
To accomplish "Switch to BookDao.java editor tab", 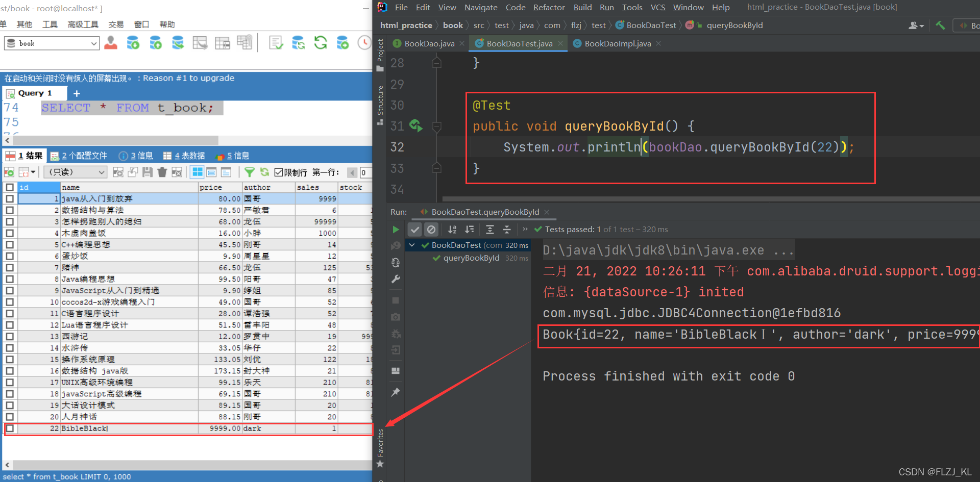I will (429, 43).
